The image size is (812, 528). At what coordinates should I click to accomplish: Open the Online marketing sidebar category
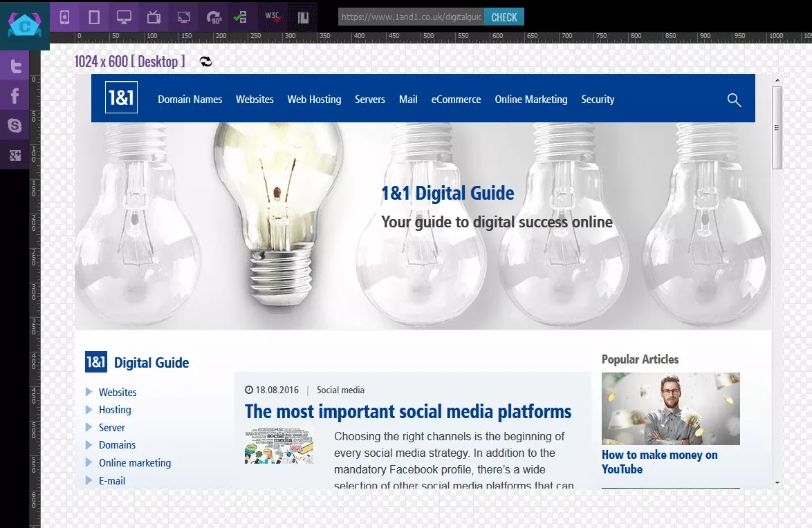[x=135, y=463]
